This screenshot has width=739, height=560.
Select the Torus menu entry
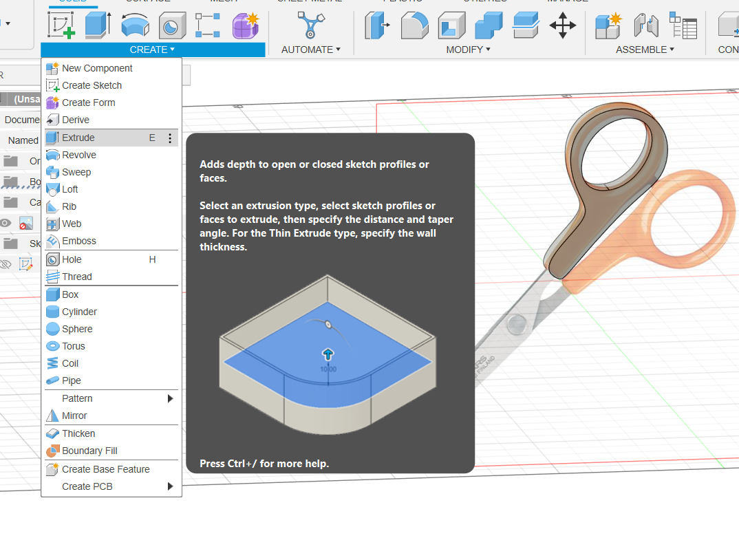(111, 347)
